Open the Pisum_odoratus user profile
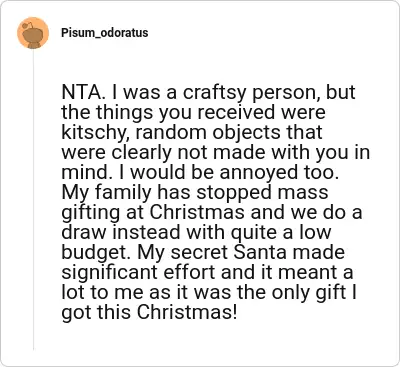The height and width of the screenshot is (367, 400). [x=105, y=33]
